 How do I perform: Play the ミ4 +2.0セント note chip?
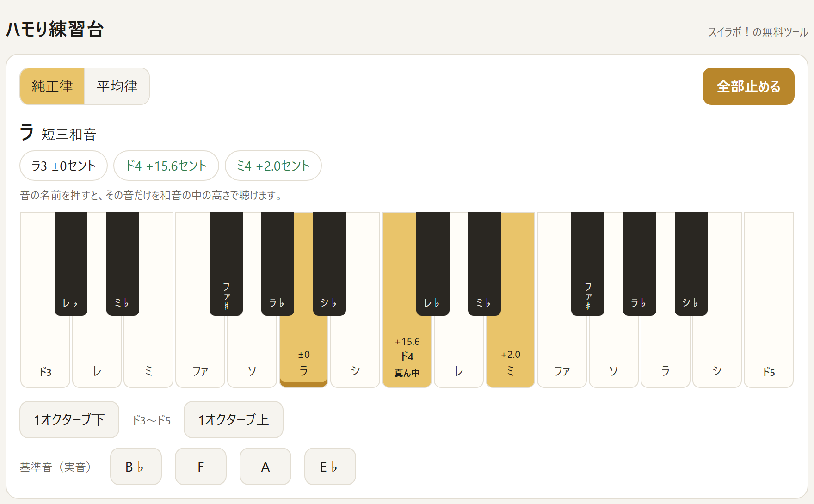[x=273, y=166]
